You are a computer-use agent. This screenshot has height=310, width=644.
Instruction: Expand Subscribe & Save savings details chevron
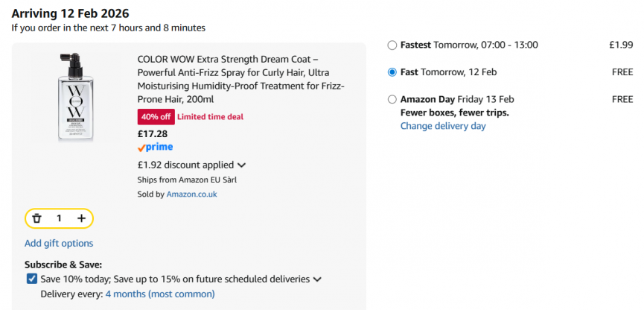point(318,279)
